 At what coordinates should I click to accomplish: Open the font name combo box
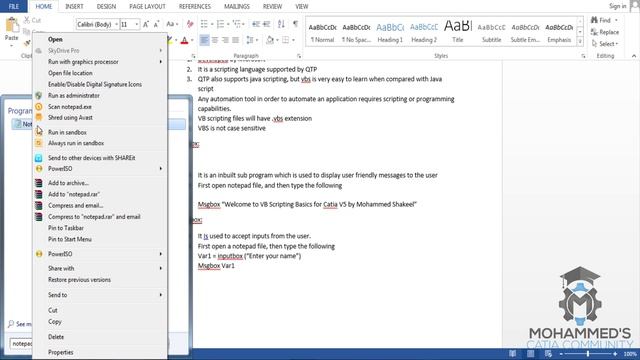pyautogui.click(x=97, y=24)
